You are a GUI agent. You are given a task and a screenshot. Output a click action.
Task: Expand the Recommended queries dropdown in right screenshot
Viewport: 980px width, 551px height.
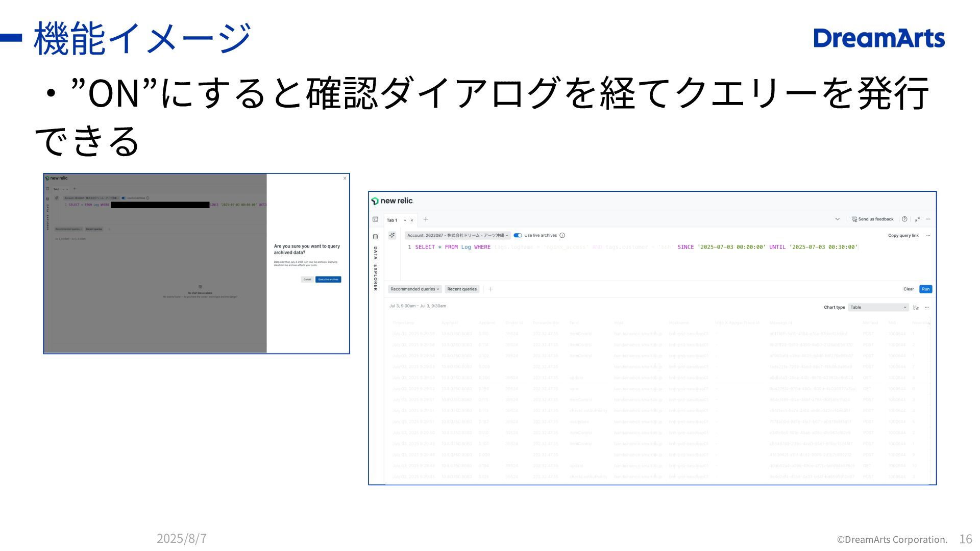[414, 289]
